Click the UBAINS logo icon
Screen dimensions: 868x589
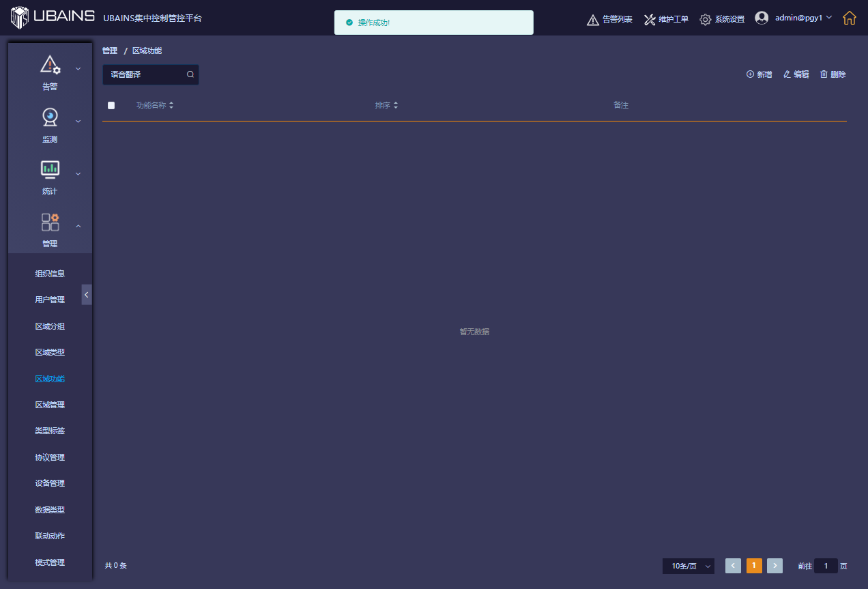(20, 18)
